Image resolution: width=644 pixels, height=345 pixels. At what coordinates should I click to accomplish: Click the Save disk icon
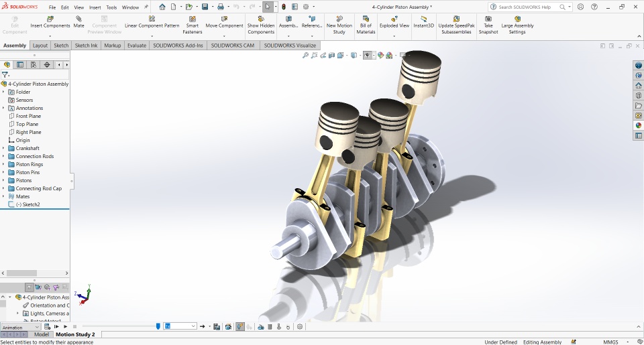point(205,7)
